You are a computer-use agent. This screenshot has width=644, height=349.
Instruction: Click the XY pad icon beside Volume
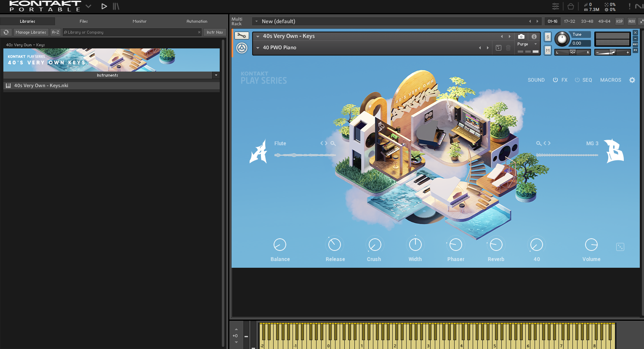coord(620,247)
